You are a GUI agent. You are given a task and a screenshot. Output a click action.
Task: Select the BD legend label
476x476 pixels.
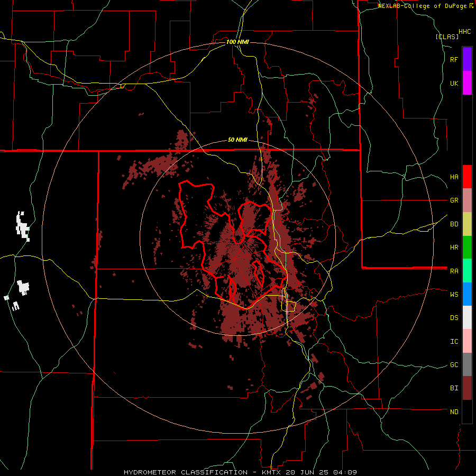(454, 224)
